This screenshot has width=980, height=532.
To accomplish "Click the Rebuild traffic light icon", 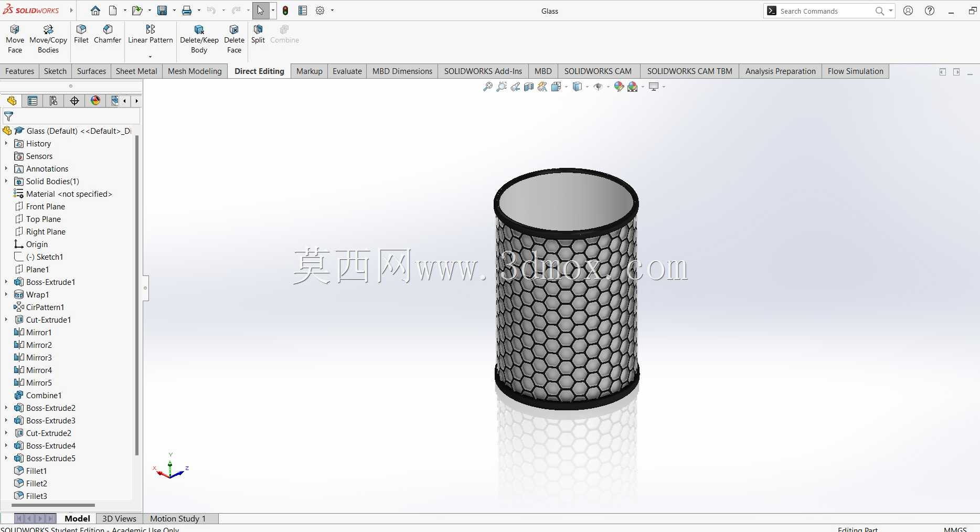I will 285,10.
